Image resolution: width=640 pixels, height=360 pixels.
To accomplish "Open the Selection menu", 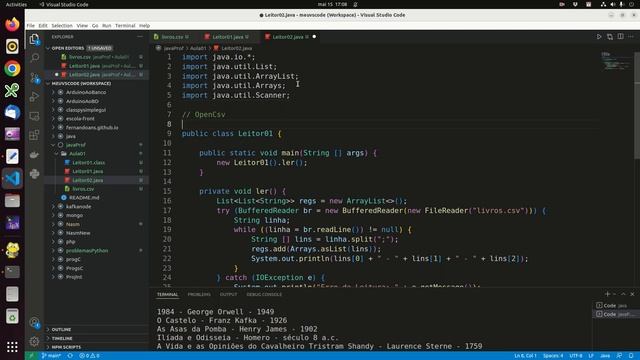I will click(62, 26).
